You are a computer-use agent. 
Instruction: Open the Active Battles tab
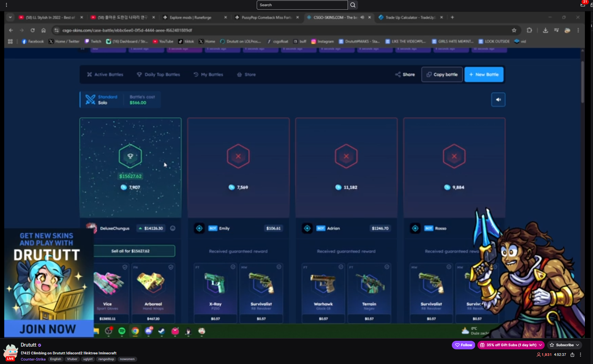click(x=105, y=75)
